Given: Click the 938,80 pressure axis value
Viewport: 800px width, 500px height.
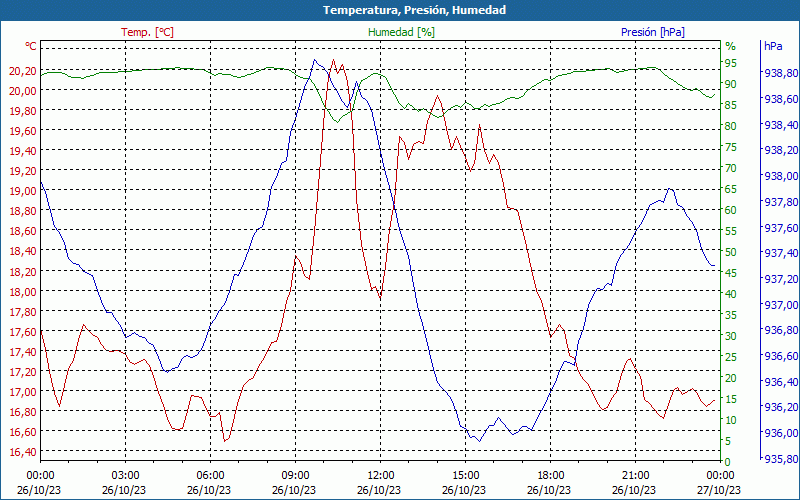Looking at the screenshot, I should tap(781, 73).
